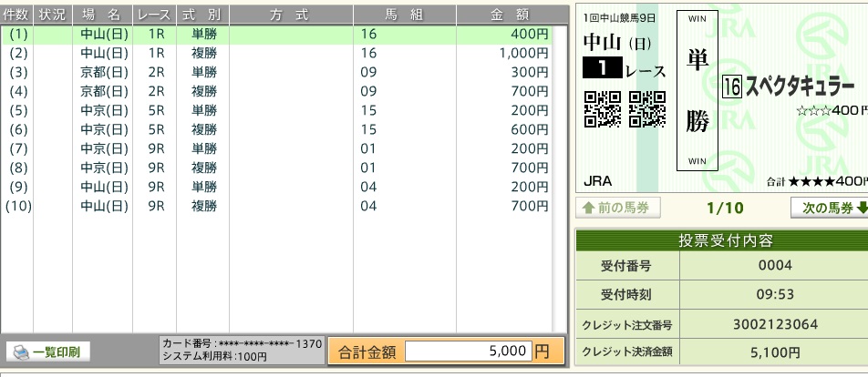Screen dimensions: 868x377
Task: Click the 件数 column header
Action: point(17,15)
